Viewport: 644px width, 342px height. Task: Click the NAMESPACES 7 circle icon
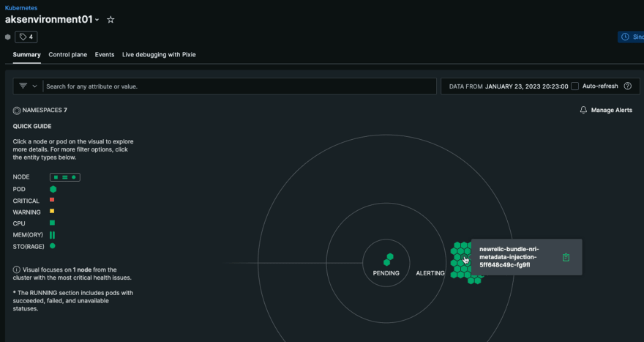pyautogui.click(x=17, y=111)
